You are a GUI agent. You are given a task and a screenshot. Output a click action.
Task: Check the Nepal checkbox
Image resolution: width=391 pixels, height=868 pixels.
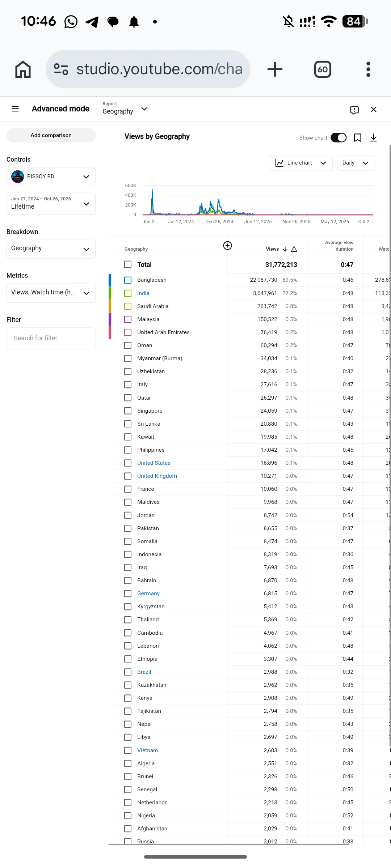(128, 724)
